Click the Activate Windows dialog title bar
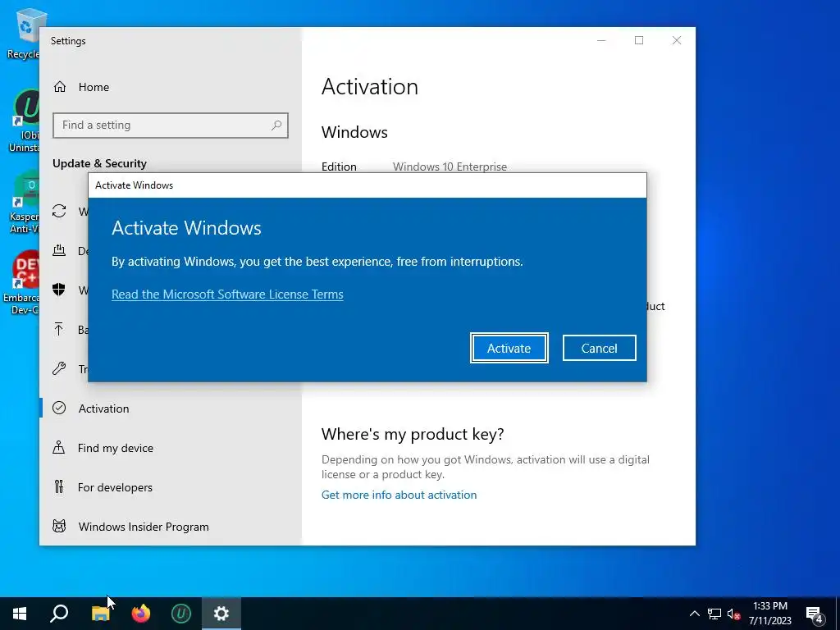The image size is (840, 630). pos(367,185)
